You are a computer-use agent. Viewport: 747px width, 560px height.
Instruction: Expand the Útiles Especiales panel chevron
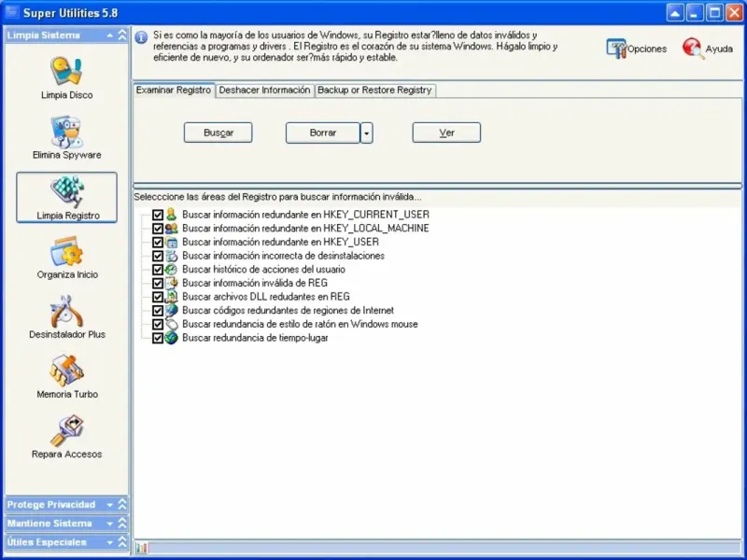coord(122,542)
